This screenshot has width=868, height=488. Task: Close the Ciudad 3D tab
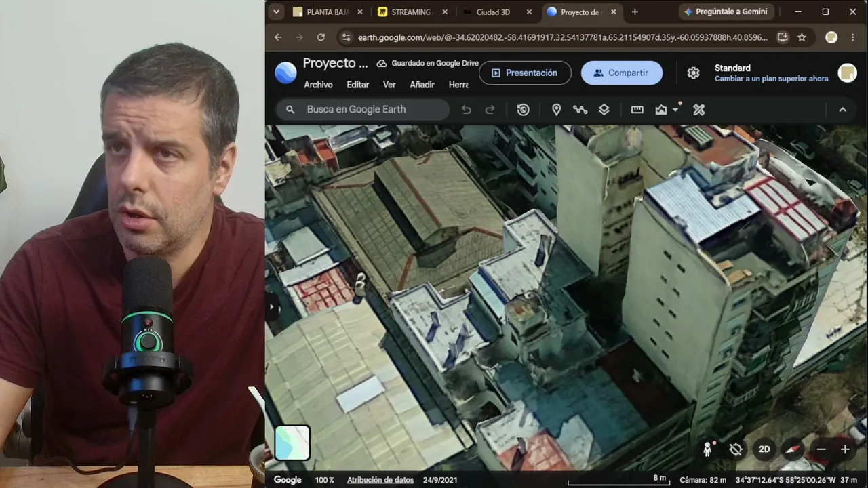[529, 12]
